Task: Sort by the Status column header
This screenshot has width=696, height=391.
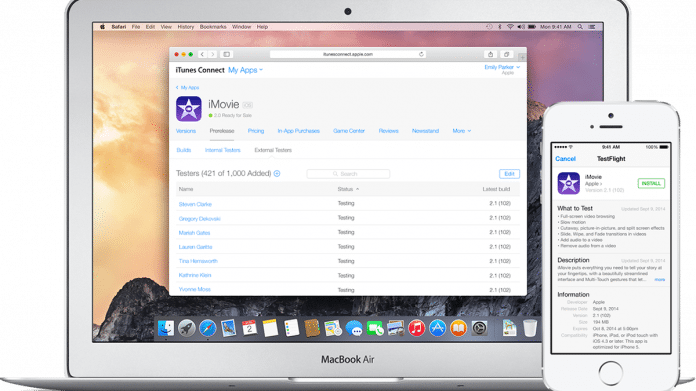Action: click(348, 189)
